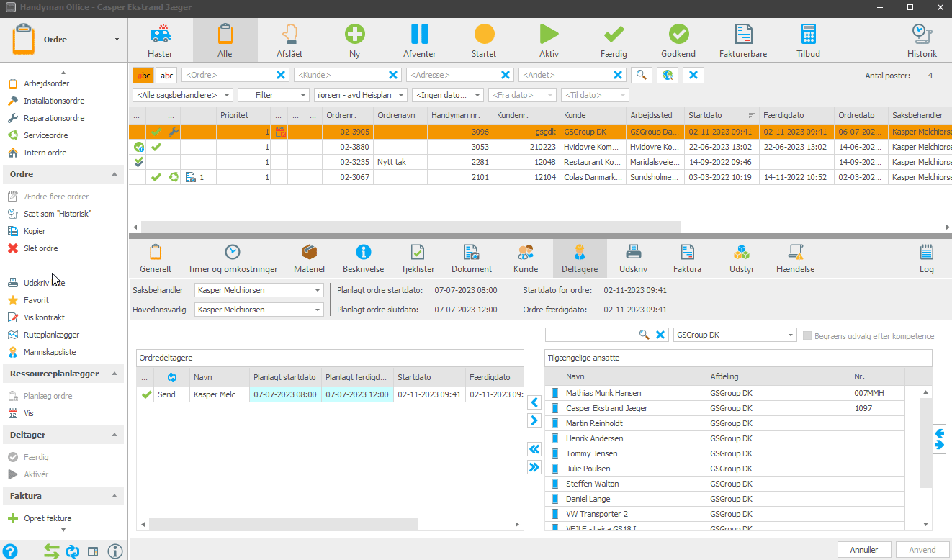Open the GSGroup DK department dropdown

point(735,335)
